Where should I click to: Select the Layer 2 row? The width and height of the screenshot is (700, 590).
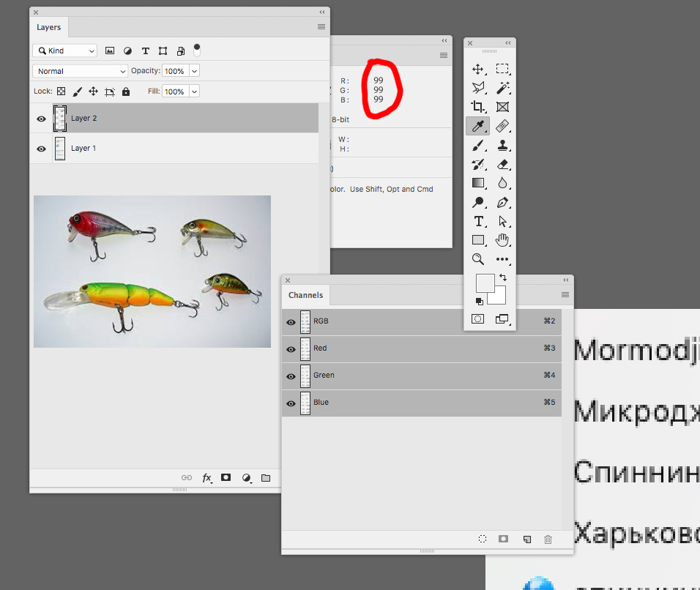(x=174, y=119)
